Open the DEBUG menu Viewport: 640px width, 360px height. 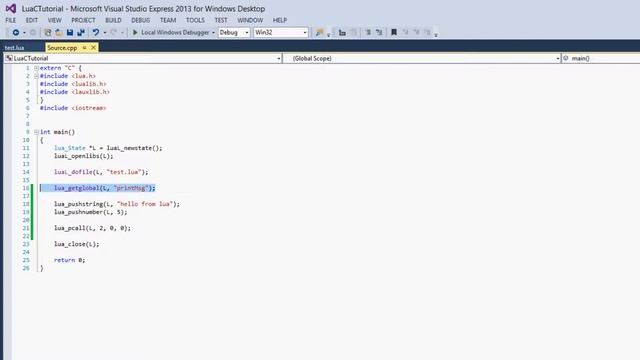[140, 20]
